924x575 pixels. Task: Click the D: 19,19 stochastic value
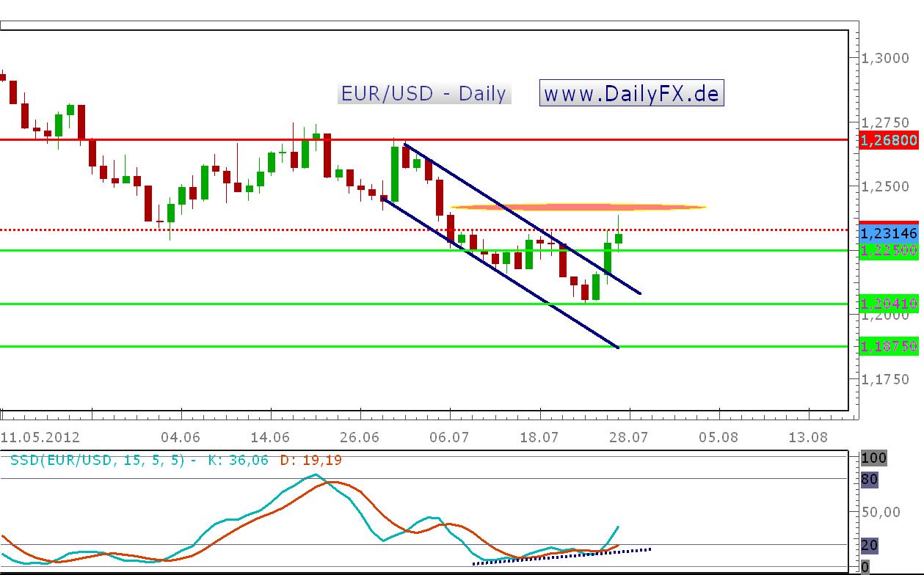pos(310,461)
